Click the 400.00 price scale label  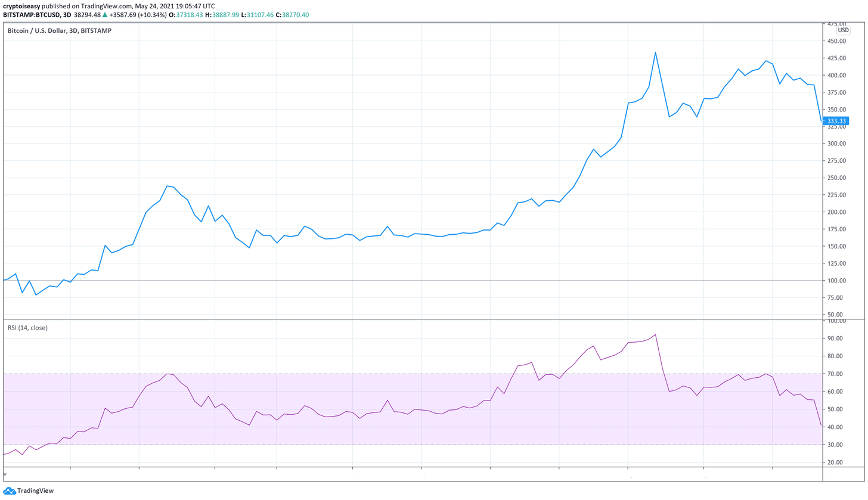point(836,75)
